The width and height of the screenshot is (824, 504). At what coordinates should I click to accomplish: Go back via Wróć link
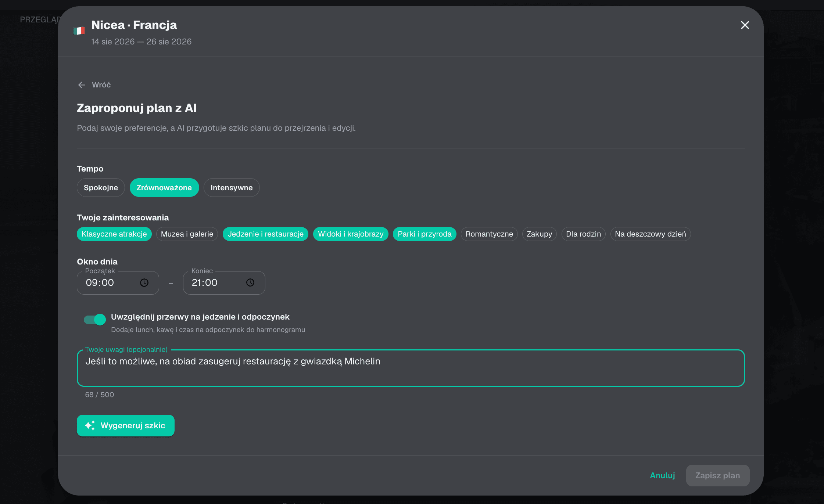pyautogui.click(x=101, y=85)
